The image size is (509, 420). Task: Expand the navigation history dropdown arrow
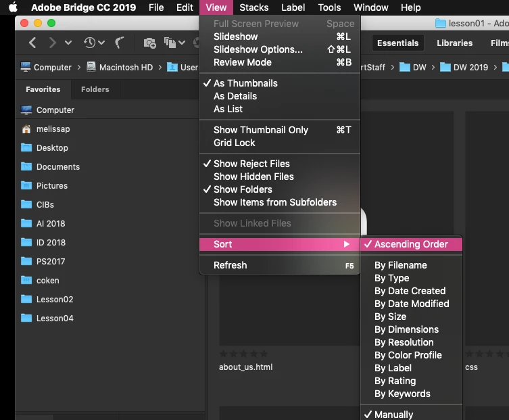point(68,42)
